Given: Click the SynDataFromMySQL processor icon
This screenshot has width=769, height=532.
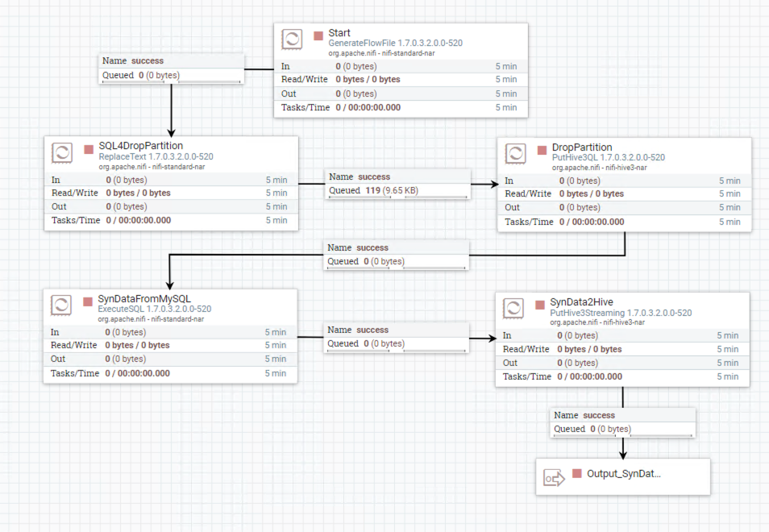Looking at the screenshot, I should tap(62, 305).
